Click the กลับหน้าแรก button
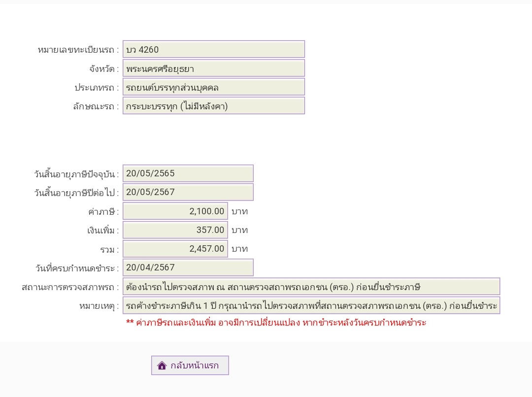 click(x=190, y=365)
